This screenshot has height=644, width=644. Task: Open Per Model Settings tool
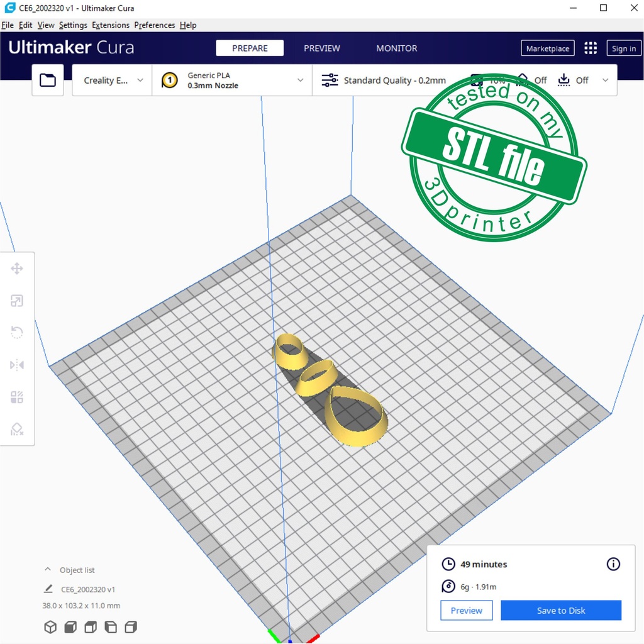point(17,397)
